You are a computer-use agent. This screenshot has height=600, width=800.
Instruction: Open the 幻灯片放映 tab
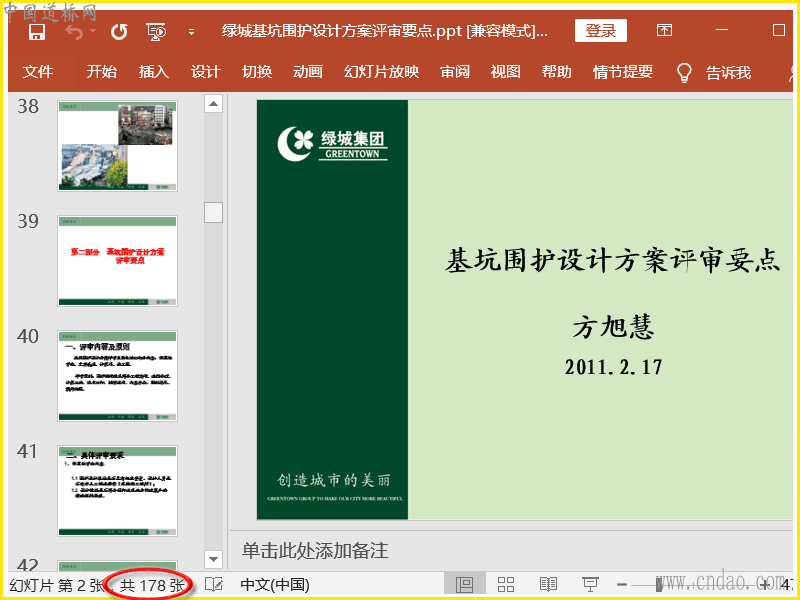coord(381,72)
